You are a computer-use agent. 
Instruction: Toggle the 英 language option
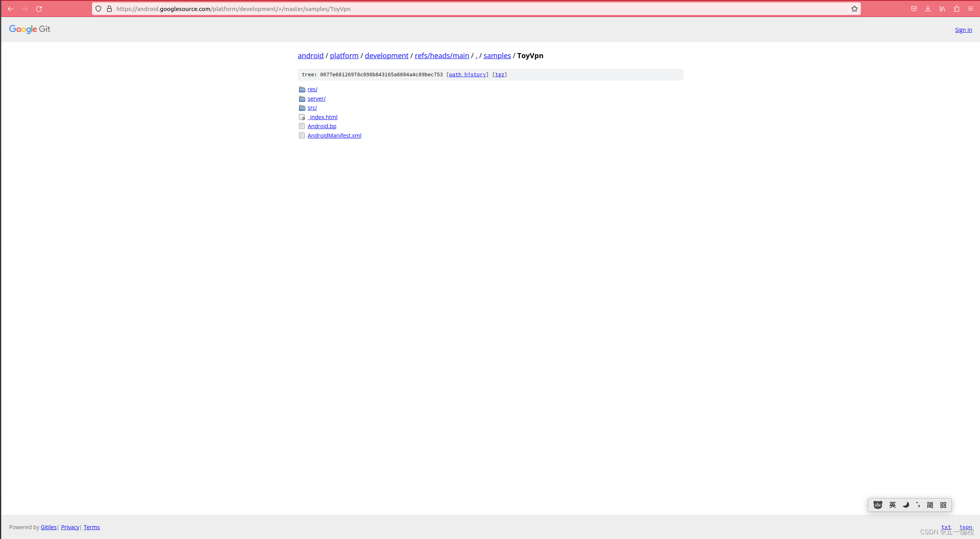tap(892, 505)
